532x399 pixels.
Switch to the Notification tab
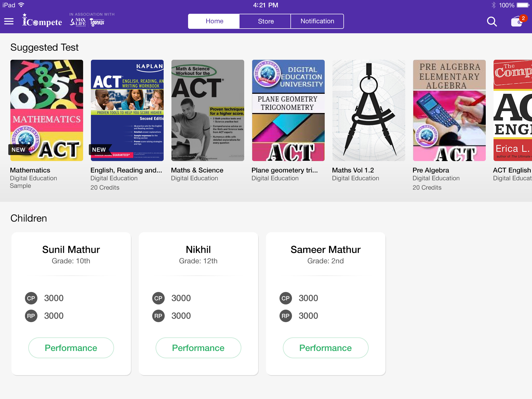317,21
